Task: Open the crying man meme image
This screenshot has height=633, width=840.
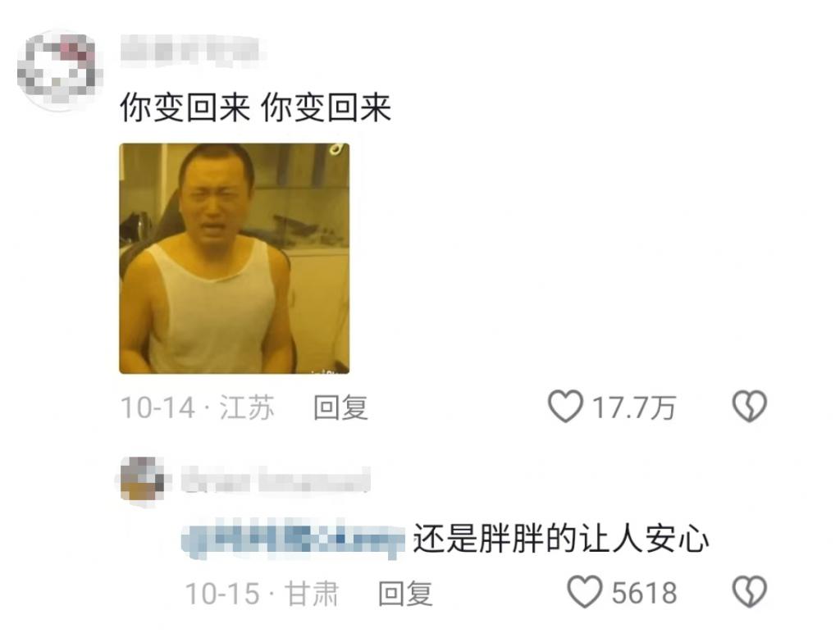Action: [234, 258]
